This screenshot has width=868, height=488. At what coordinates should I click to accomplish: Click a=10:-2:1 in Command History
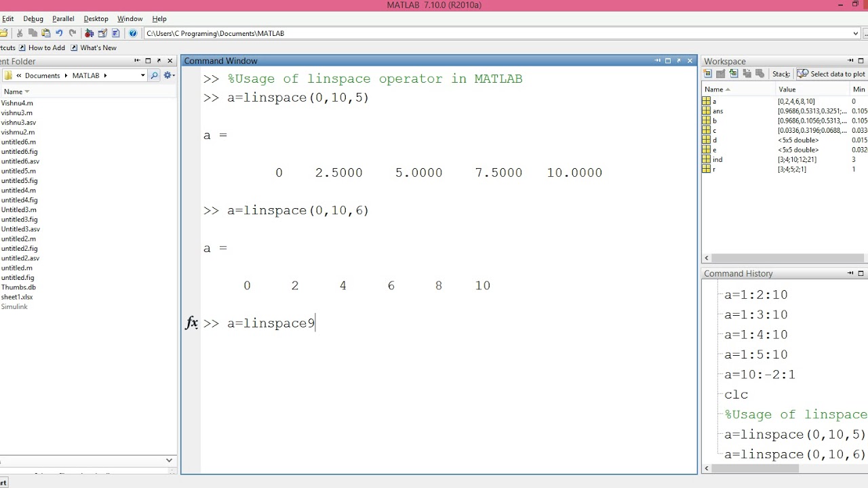tap(759, 375)
